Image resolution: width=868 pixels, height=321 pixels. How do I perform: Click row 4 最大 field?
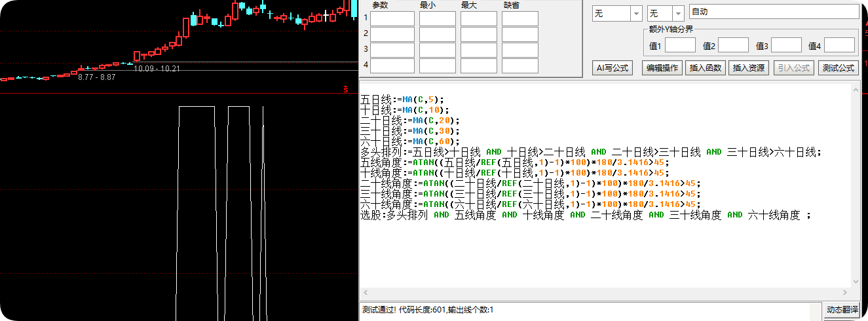(x=479, y=66)
